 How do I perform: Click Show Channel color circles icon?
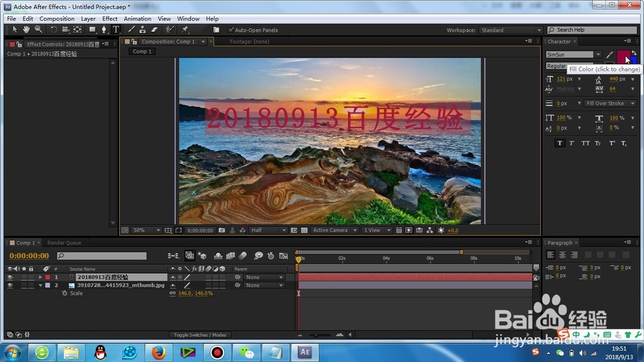pos(243,231)
